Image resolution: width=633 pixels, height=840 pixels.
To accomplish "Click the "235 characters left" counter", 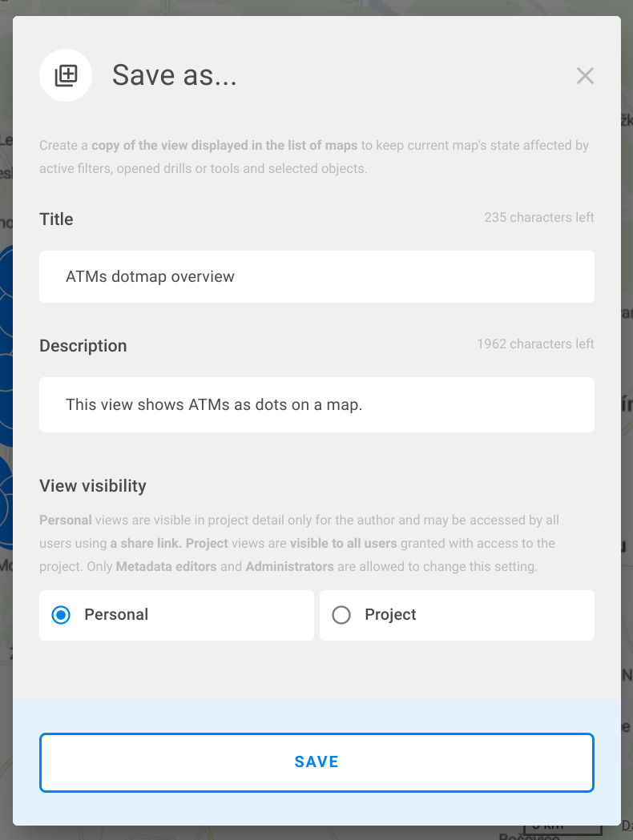I will click(x=539, y=218).
